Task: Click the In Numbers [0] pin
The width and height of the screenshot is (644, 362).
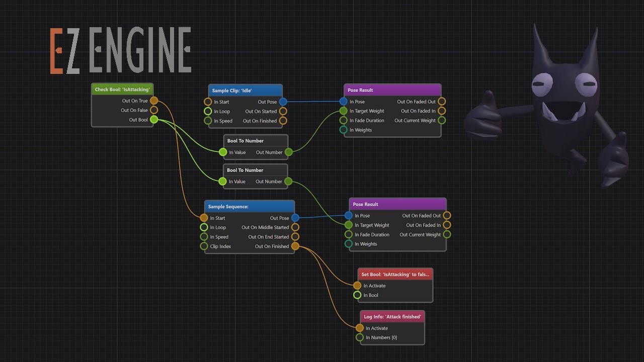Action: tap(359, 337)
